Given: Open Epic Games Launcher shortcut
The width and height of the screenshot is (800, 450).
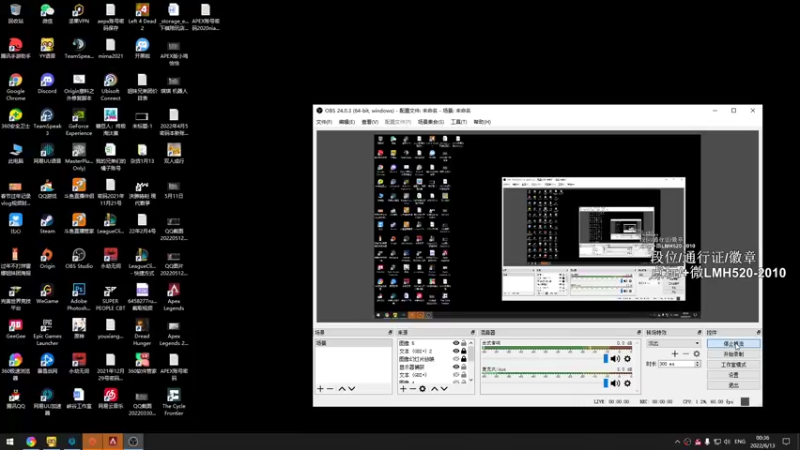Looking at the screenshot, I should point(47,332).
